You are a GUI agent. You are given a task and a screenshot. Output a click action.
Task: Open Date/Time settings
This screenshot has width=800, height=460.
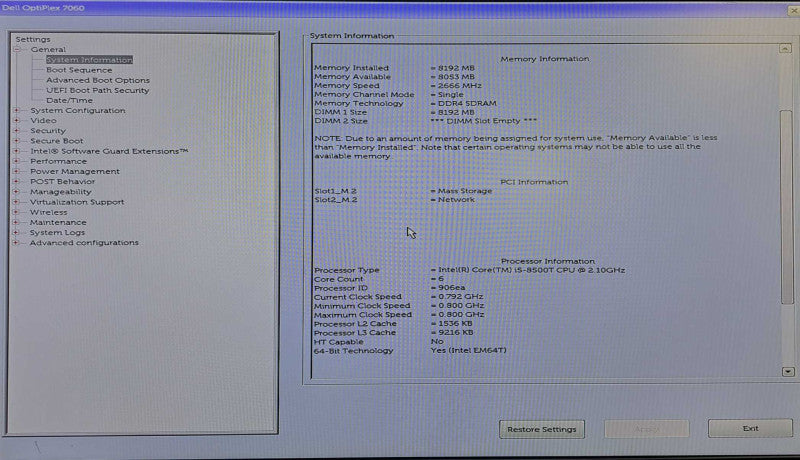click(69, 100)
